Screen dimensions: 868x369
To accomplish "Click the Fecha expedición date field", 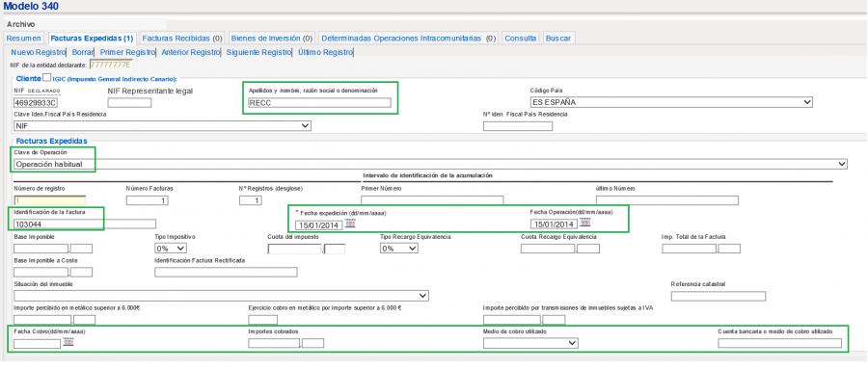I will 319,225.
